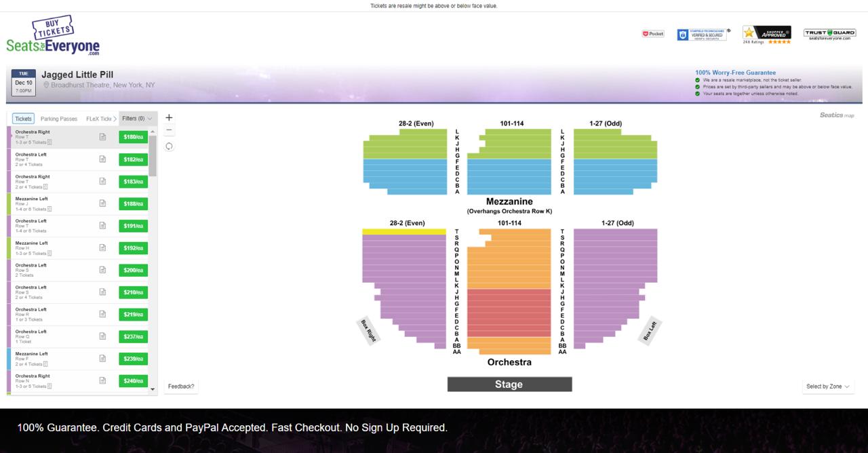
Task: Open notes icon for $188/ea Mezzanine listing
Action: (102, 203)
